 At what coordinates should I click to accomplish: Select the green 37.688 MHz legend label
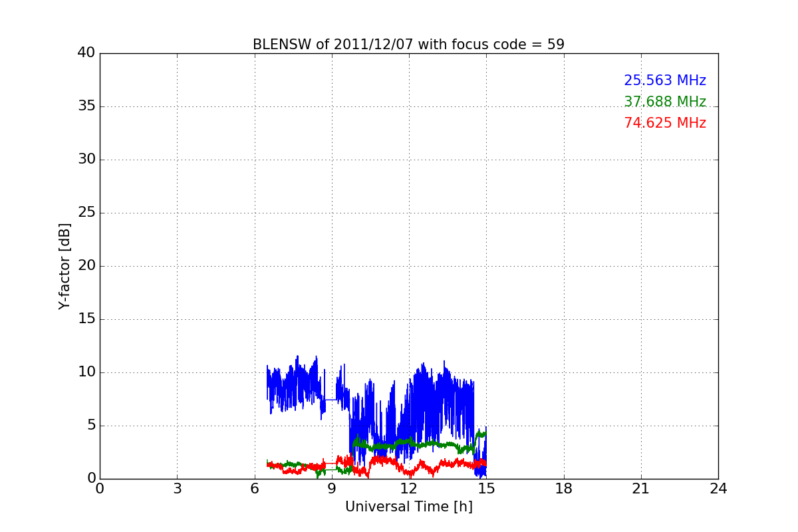pos(665,102)
